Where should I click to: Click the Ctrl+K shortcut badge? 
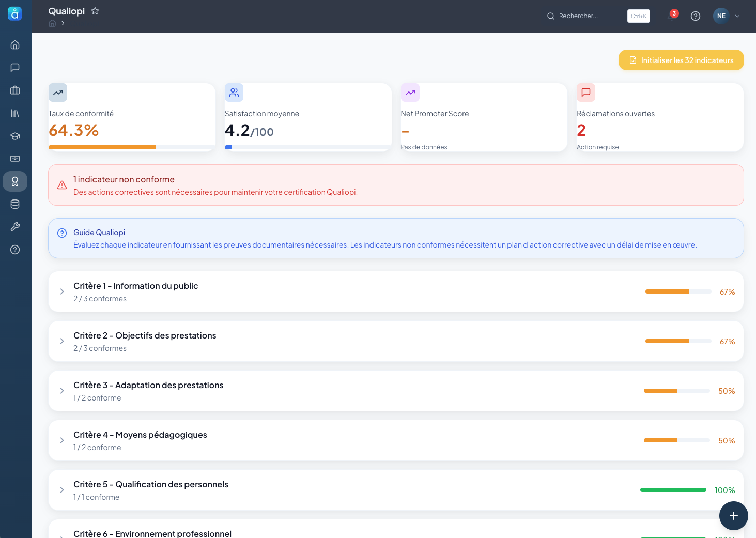[x=639, y=16]
